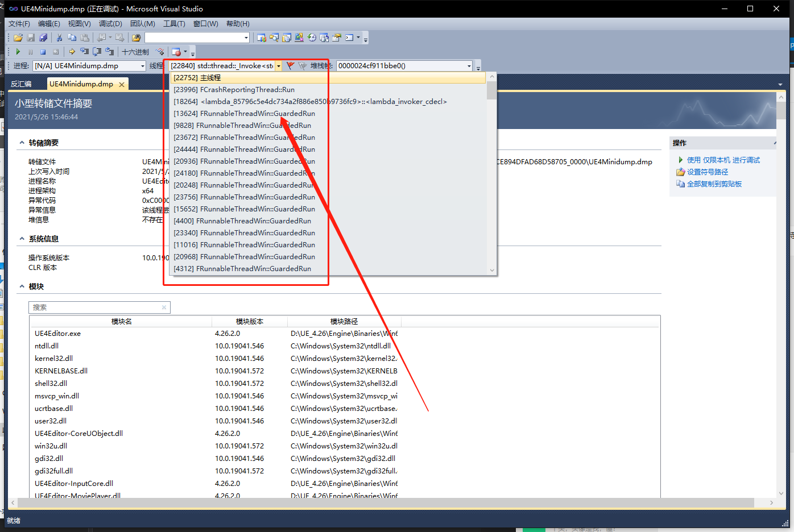
Task: Toggle the 十六进制 hexadecimal display button
Action: point(135,52)
